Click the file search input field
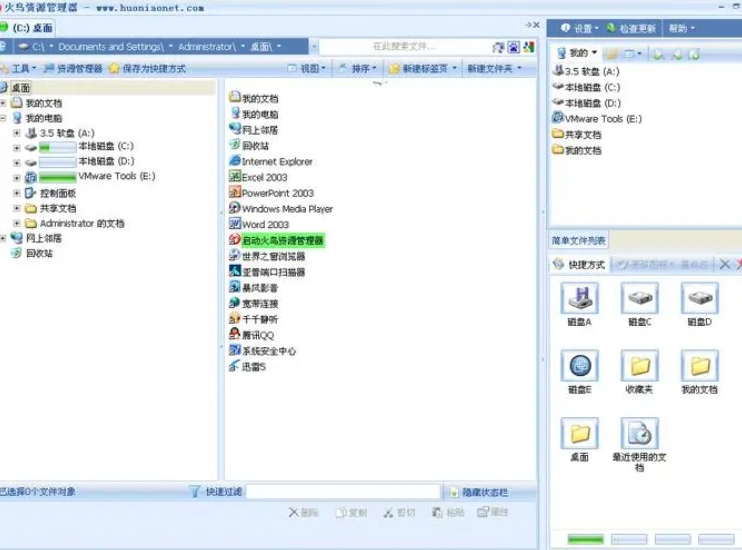The width and height of the screenshot is (742, 550). point(405,46)
